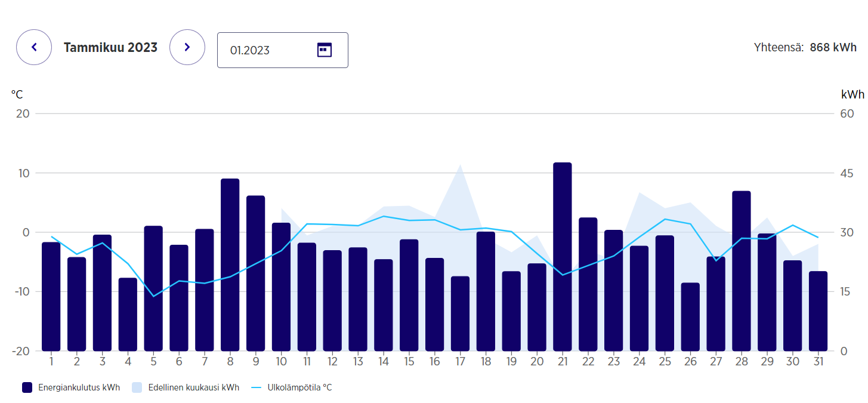Select the tallest bar on day 21

[562, 257]
